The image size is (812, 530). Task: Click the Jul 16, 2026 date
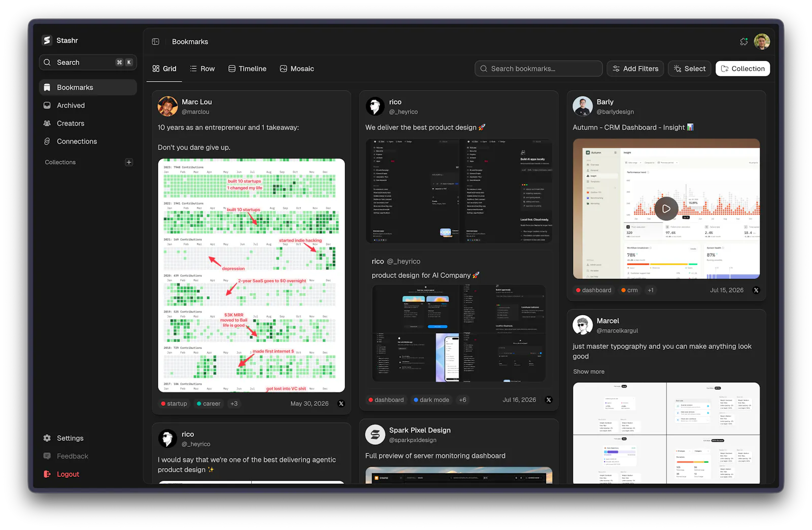click(519, 400)
